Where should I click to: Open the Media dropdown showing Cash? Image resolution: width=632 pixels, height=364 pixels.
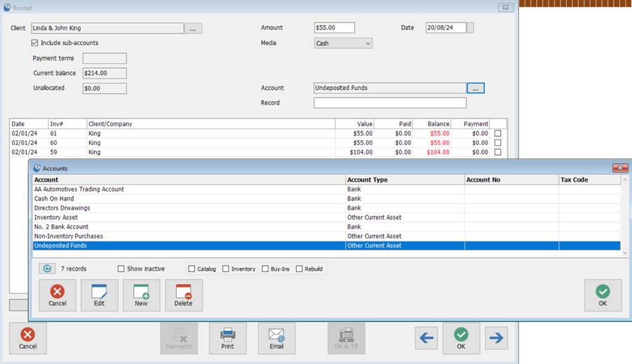[x=343, y=43]
